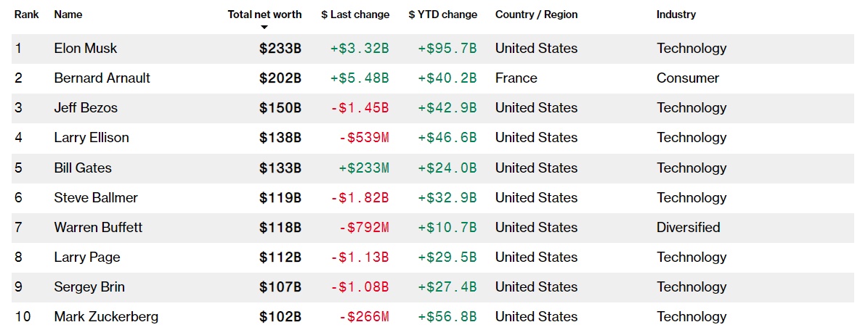This screenshot has height=330, width=868.
Task: Go to Sergey Brin's profile
Action: 89,287
